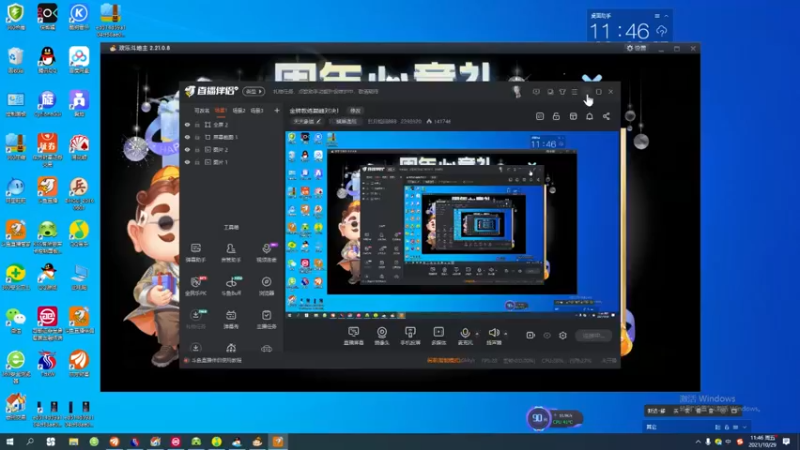Open the desktop clock widget menu

(x=657, y=16)
